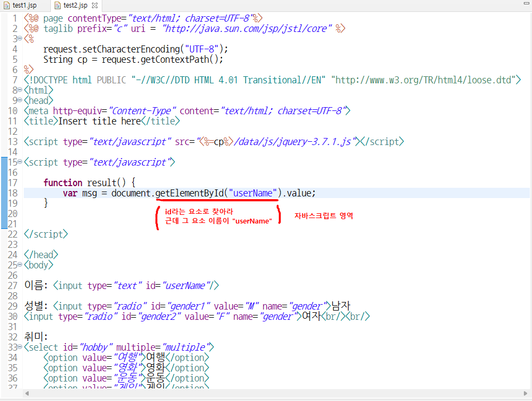The image size is (532, 401).
Task: Select the test2.jsp editor tab
Action: click(x=75, y=5)
